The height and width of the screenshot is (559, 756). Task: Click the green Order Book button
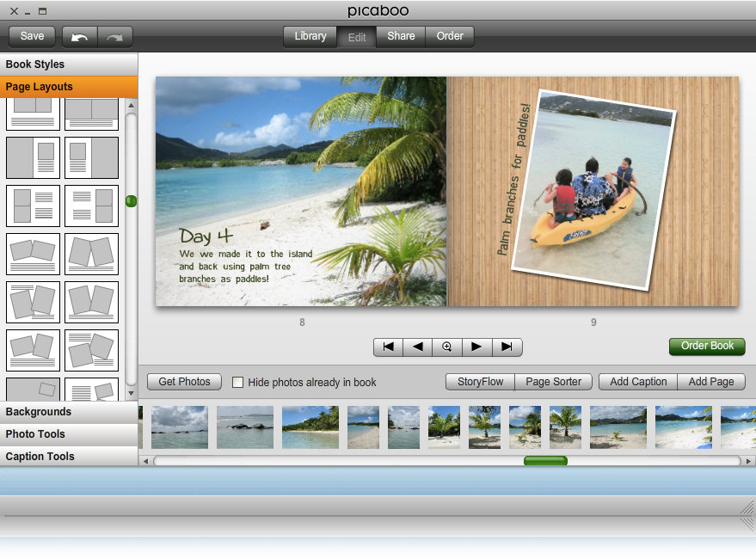click(x=707, y=347)
